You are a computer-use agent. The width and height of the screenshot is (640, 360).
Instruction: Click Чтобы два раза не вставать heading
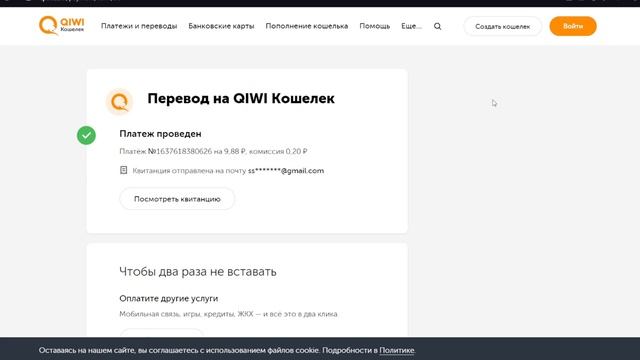[198, 272]
